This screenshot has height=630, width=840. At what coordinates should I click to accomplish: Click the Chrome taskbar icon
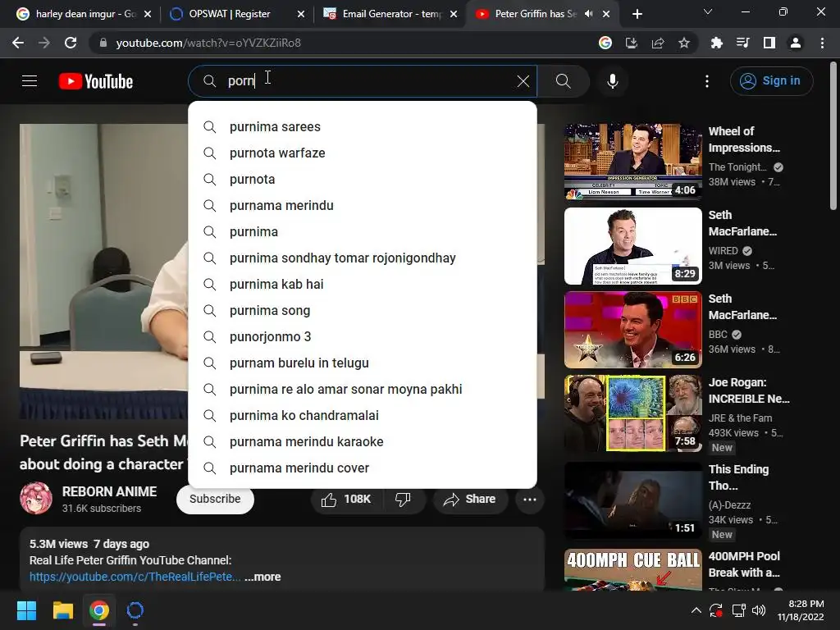tap(99, 610)
